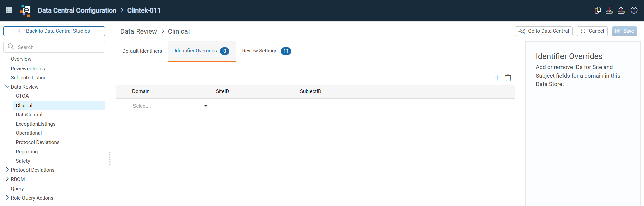Open the apps grid launcher icon
This screenshot has width=644, height=206.
point(9,10)
